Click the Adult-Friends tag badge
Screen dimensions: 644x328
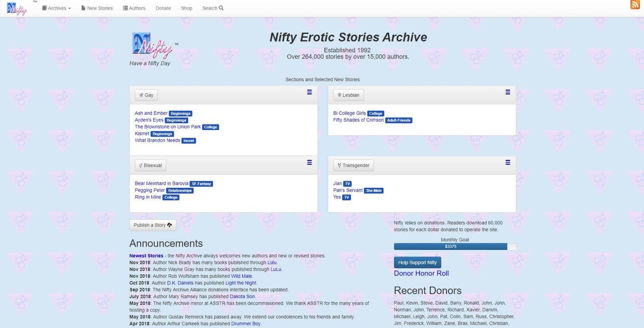(398, 120)
